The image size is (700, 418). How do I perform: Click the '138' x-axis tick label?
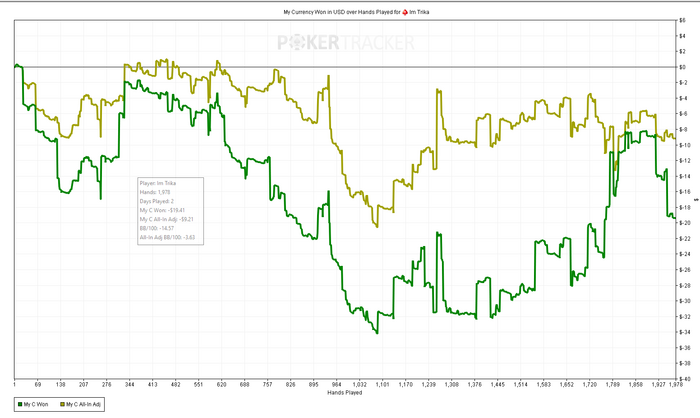pyautogui.click(x=61, y=385)
